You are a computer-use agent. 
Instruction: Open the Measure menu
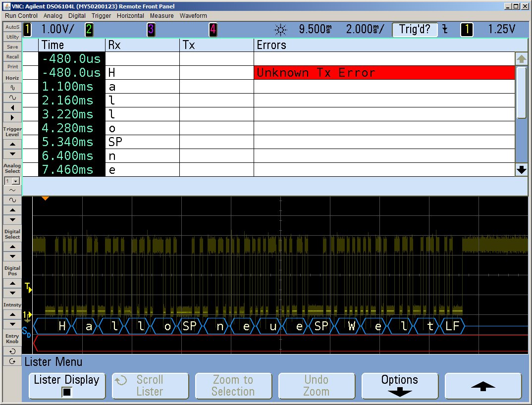point(161,16)
